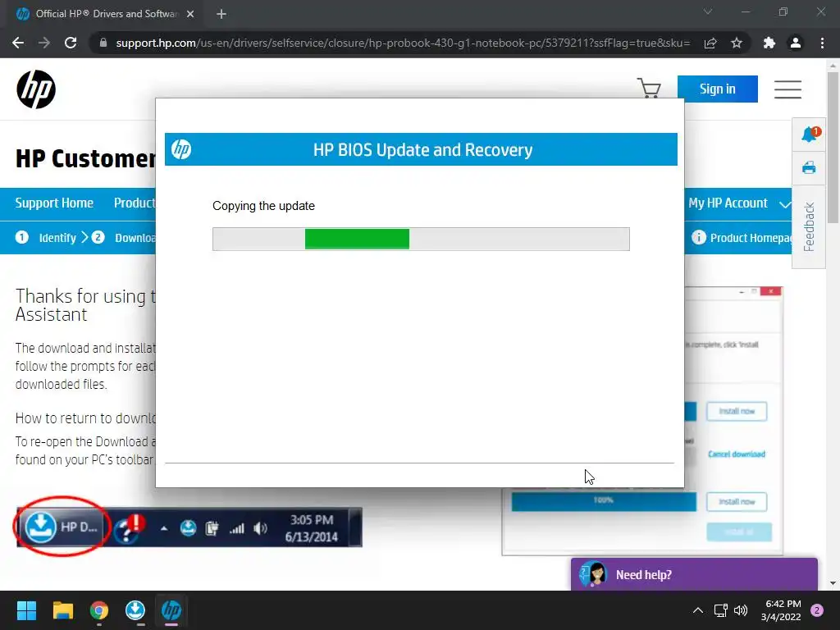Screen dimensions: 840x630
Task: Open the Windows Start button
Action: (26, 610)
